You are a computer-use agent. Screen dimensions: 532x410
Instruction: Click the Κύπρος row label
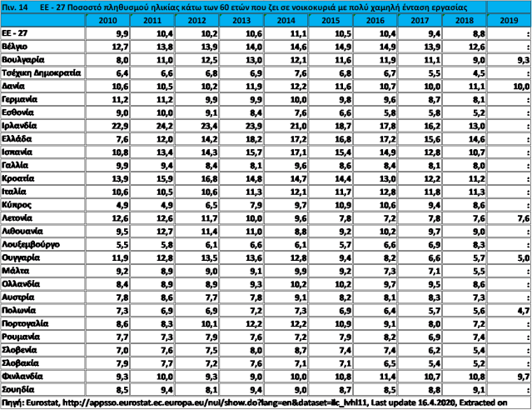20,203
